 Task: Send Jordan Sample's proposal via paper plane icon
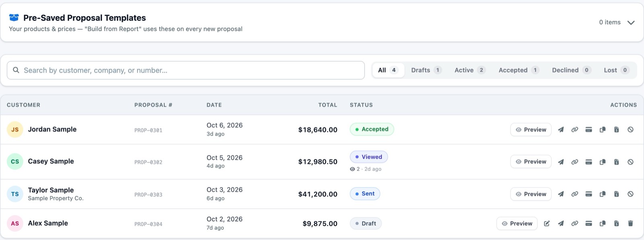561,130
